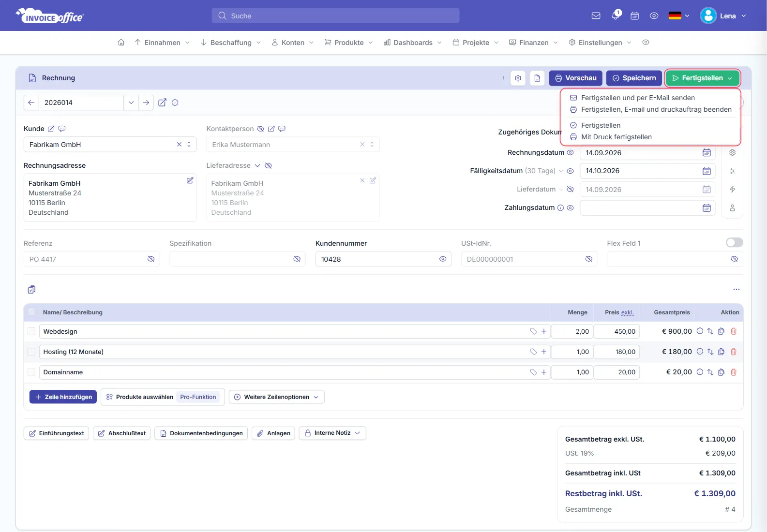Click the person icon in side panel
The width and height of the screenshot is (767, 532).
coord(732,207)
